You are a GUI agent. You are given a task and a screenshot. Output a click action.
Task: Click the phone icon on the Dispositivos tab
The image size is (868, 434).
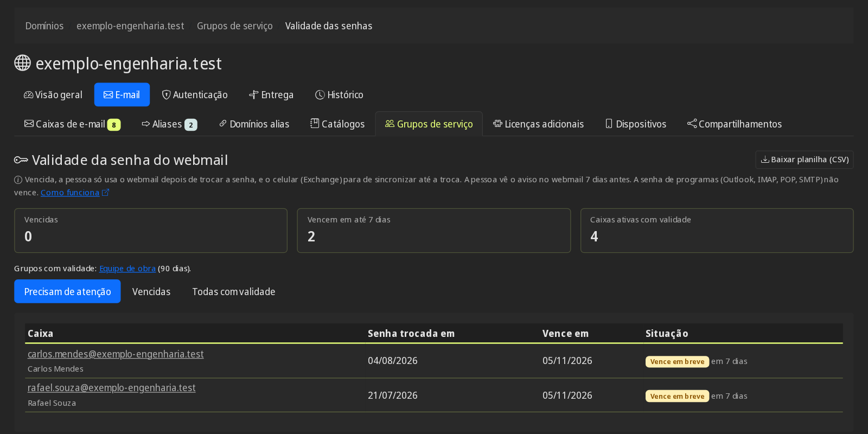tap(609, 124)
